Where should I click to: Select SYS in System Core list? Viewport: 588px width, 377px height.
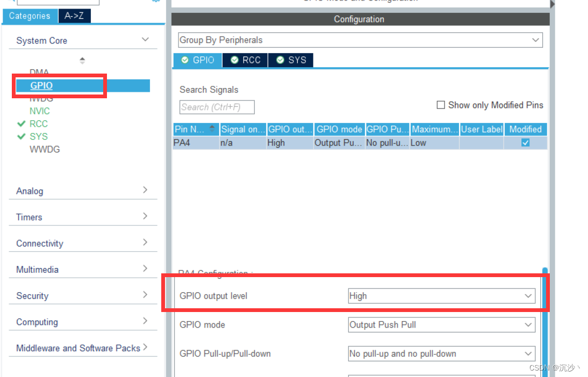(39, 136)
